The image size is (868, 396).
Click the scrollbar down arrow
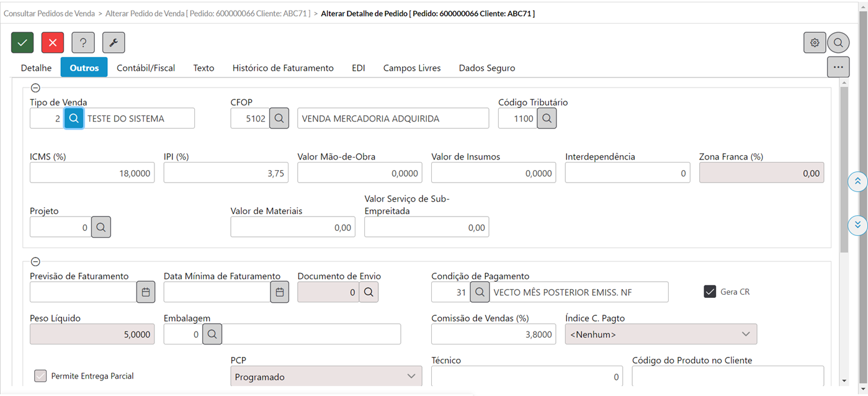click(x=844, y=380)
